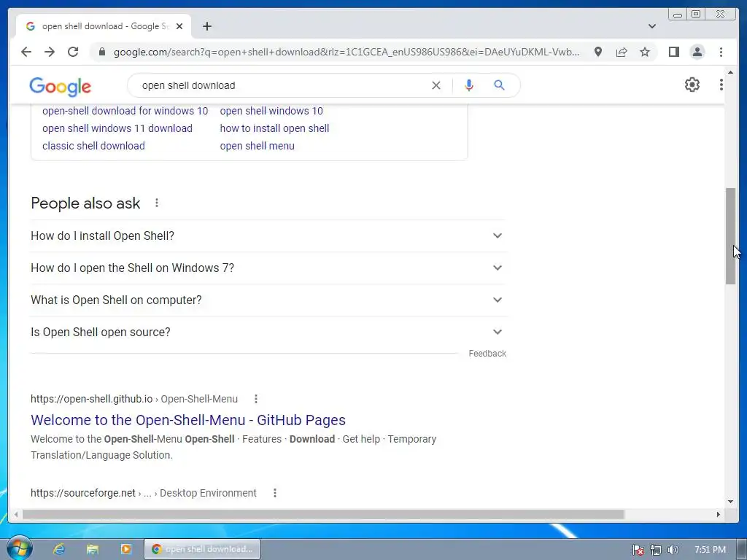Open related search classic shell download
The image size is (747, 560).
tap(93, 146)
